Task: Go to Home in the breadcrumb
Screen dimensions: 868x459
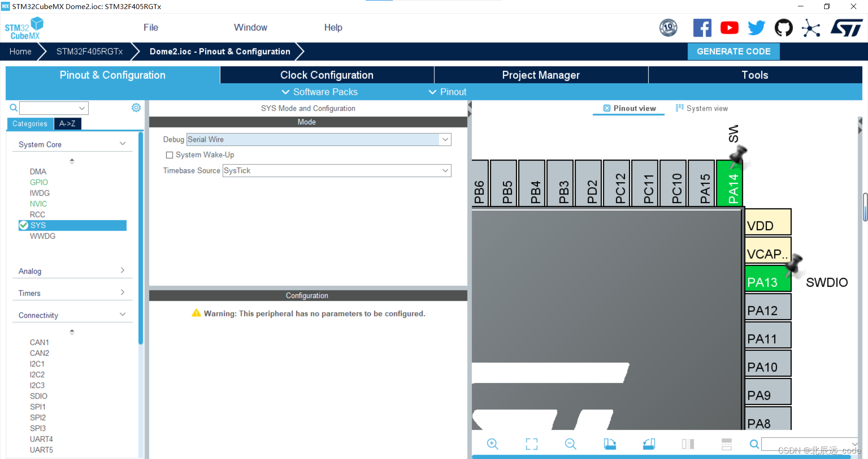Action: click(x=20, y=52)
